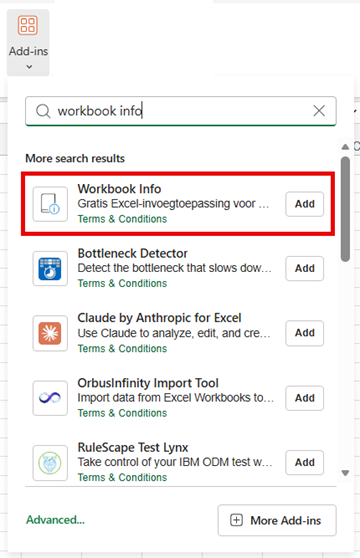Clear the add-in search box
This screenshot has height=558, width=360.
(x=319, y=111)
